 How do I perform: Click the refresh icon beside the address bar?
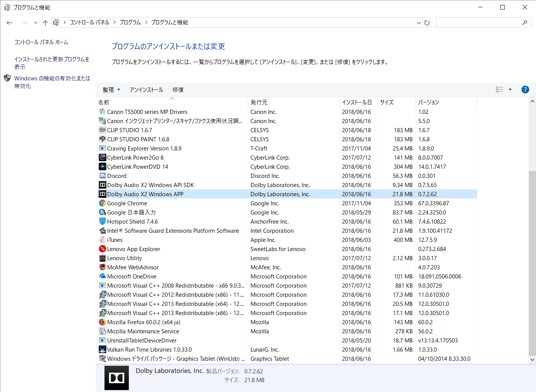point(427,23)
